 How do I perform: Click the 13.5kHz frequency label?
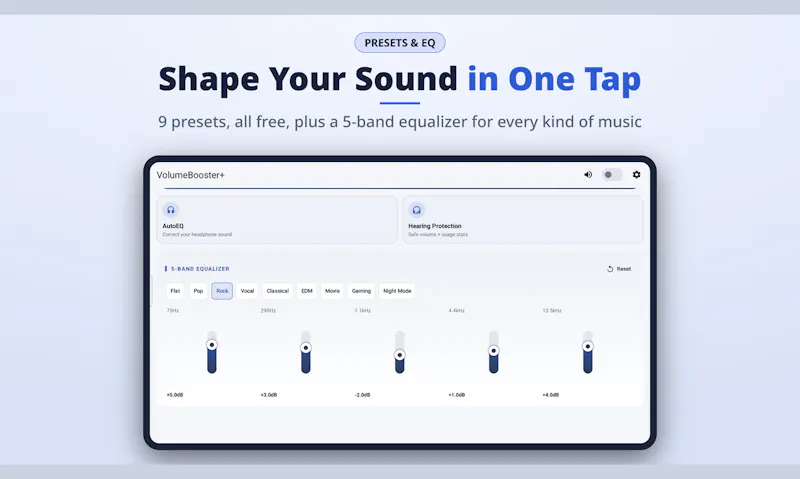552,310
